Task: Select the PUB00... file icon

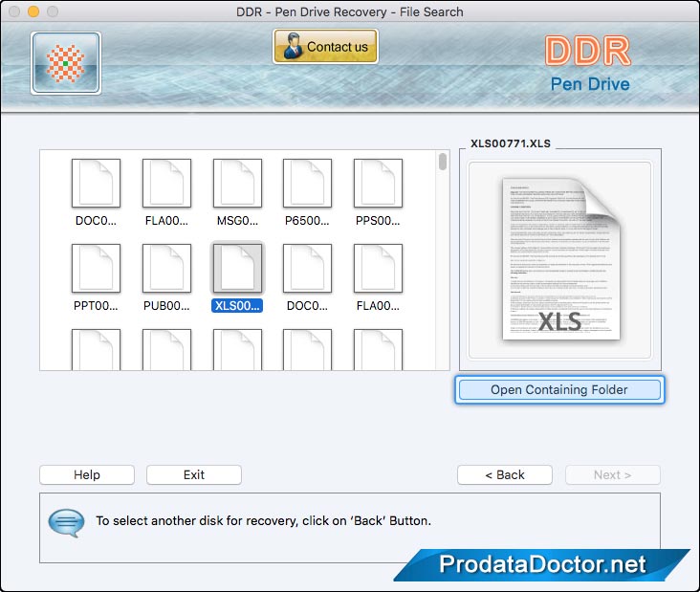Action: click(166, 268)
